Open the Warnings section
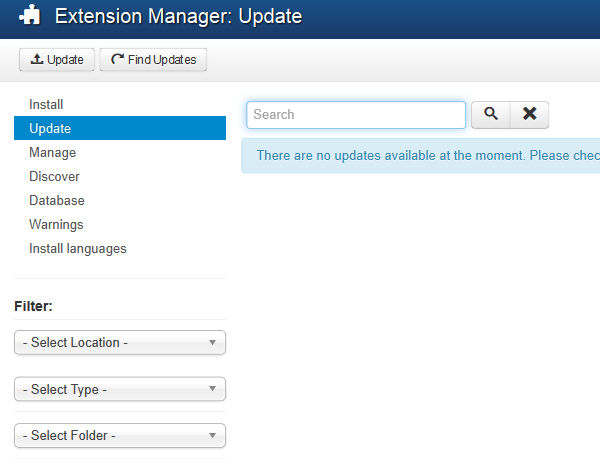The height and width of the screenshot is (470, 600). point(56,224)
